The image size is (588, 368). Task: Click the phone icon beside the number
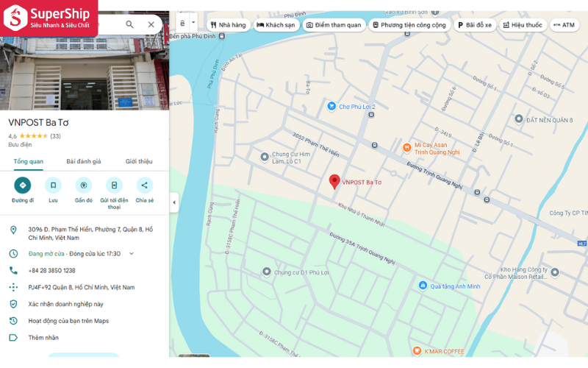[13, 270]
